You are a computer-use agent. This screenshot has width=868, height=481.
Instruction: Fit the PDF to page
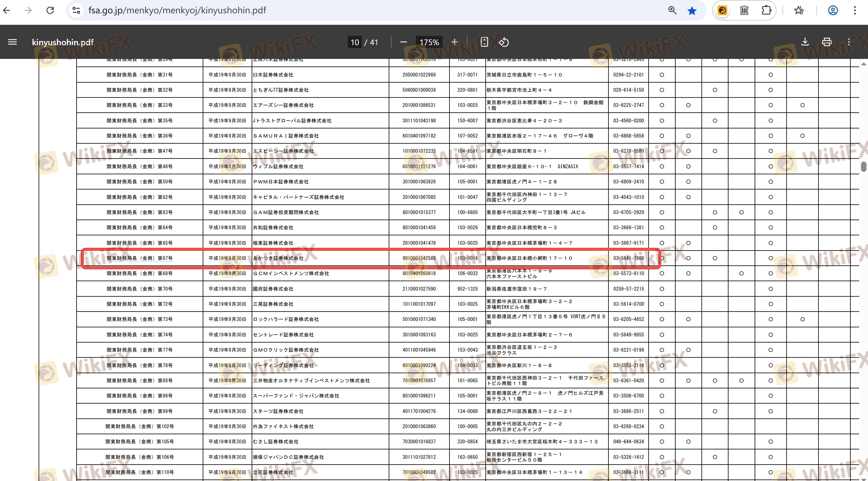pyautogui.click(x=484, y=42)
